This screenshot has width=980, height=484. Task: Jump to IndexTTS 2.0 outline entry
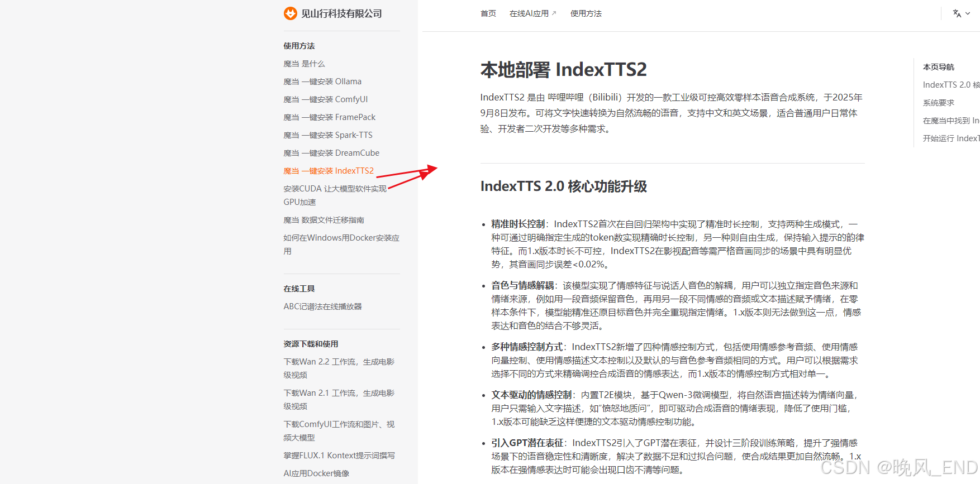coord(951,85)
